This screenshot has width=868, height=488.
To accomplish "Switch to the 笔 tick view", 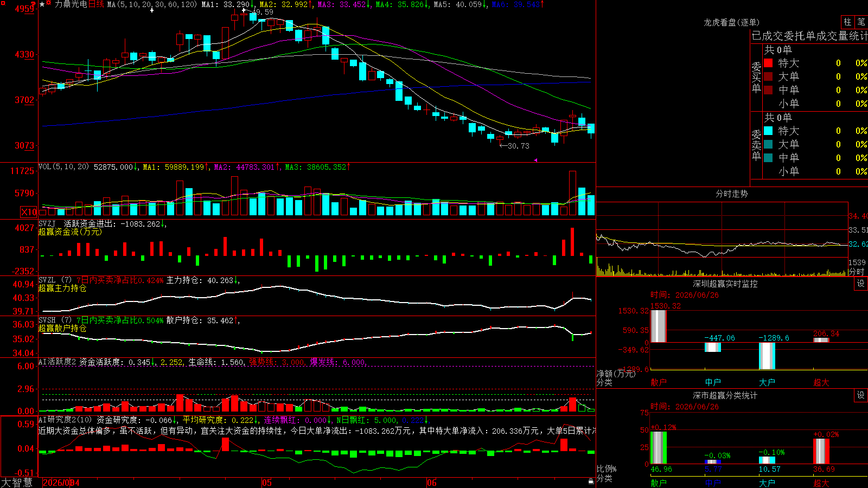I will (861, 22).
